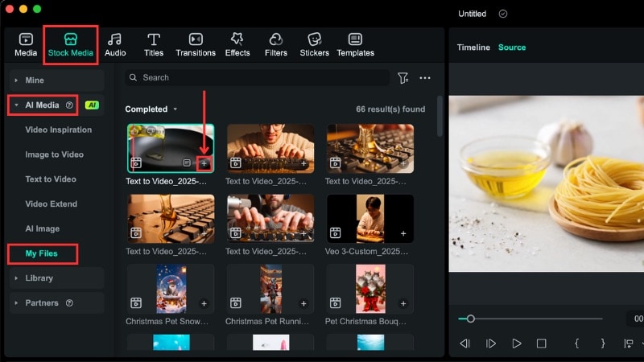Select the Stock Media tab

coord(71,45)
